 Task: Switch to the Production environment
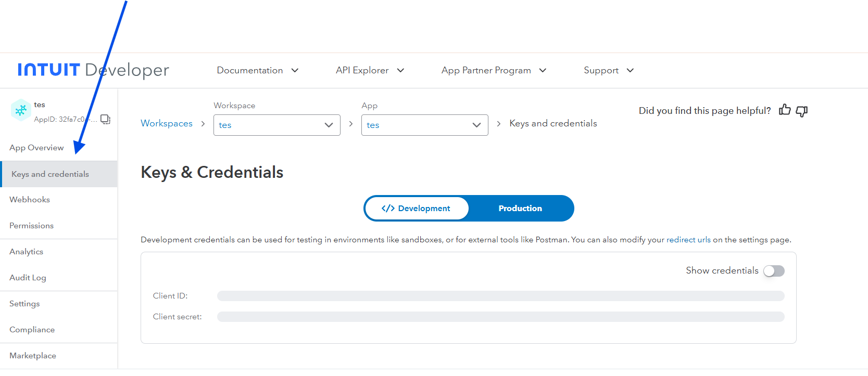tap(520, 209)
